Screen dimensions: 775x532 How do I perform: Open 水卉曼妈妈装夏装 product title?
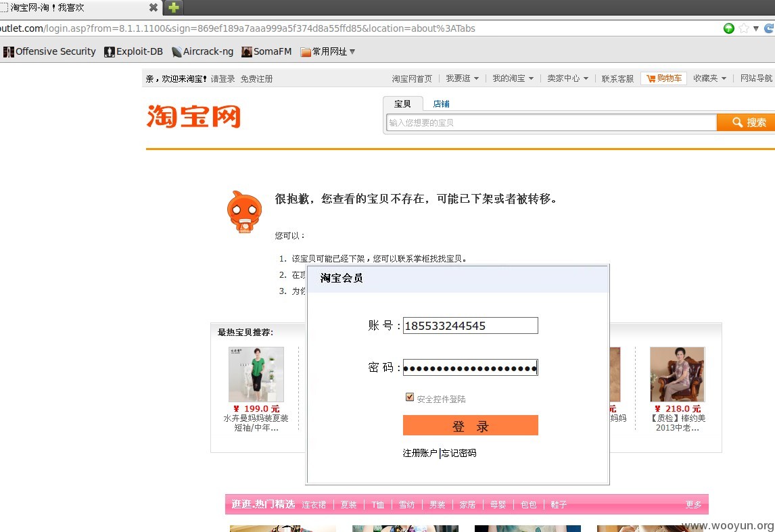point(256,423)
